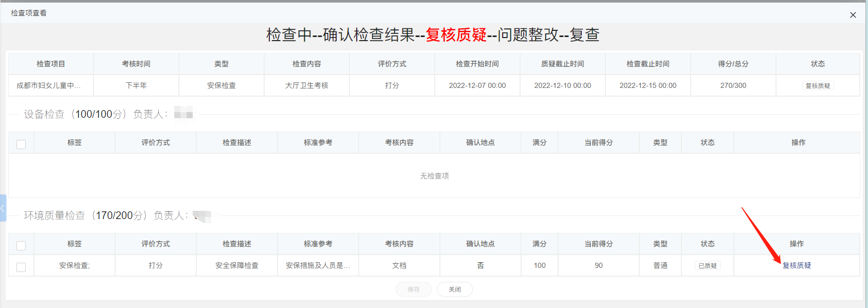Viewport: 868px width, 308px height.
Task: Click the 下半年 cell
Action: (x=136, y=85)
